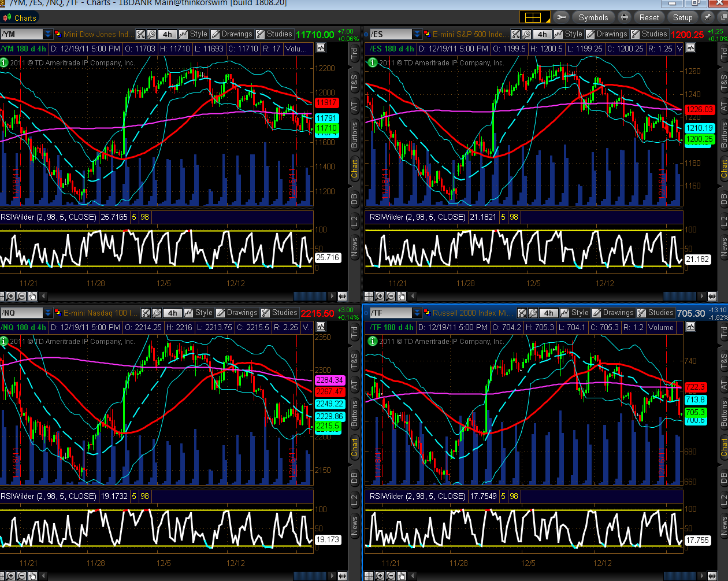Toggle the AT sidebar tab on /YM chart

354,107
